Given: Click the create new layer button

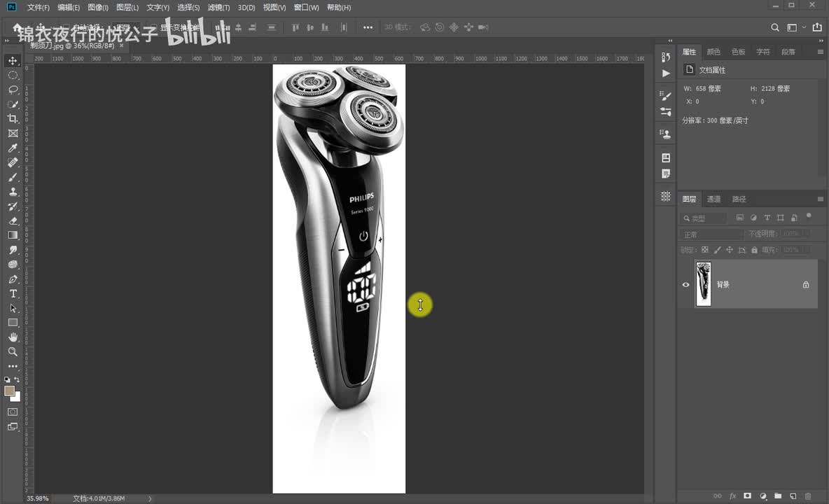Looking at the screenshot, I should [x=793, y=496].
